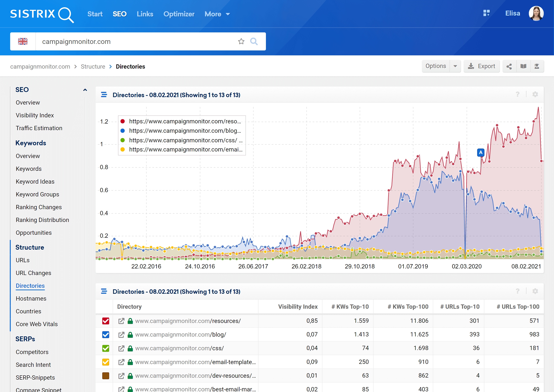Open external link icon for resources directory
554x392 pixels.
tap(121, 321)
